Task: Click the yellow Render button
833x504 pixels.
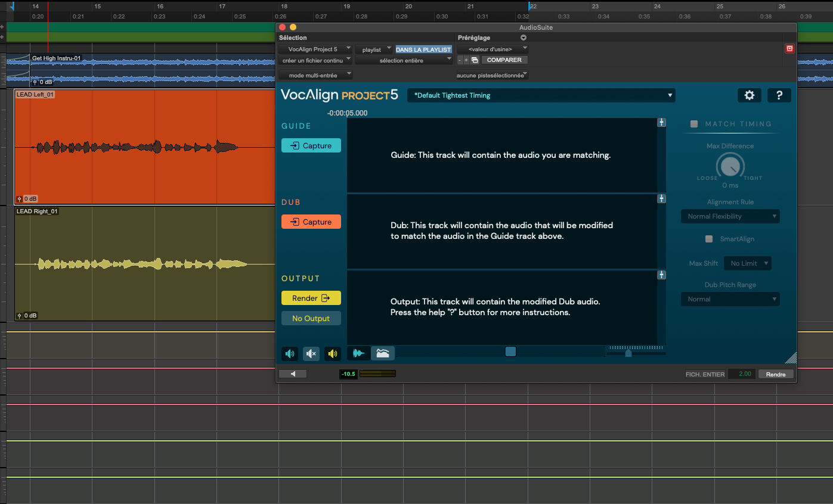Action: click(x=311, y=298)
